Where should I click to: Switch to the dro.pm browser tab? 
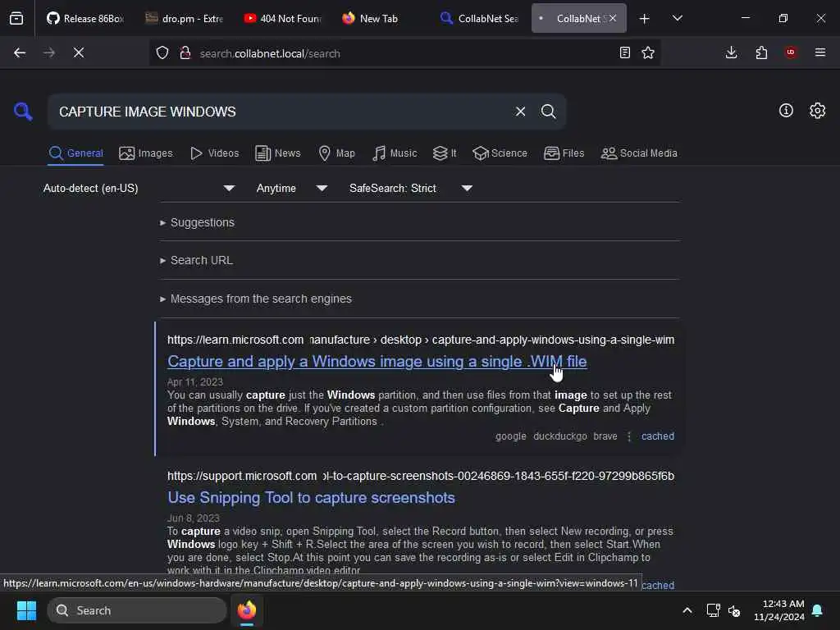185,19
